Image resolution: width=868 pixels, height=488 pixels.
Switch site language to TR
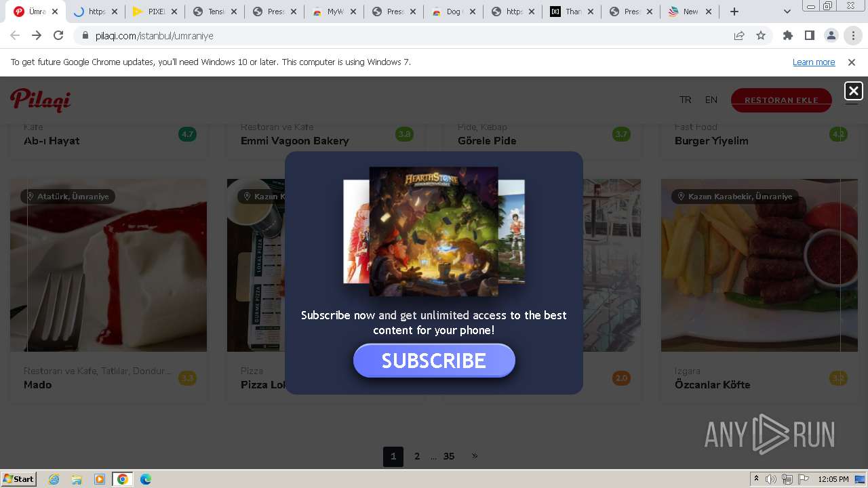pos(686,100)
